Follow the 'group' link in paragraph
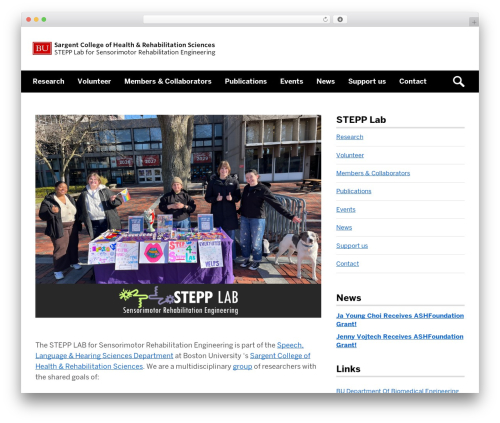Image resolution: width=500 pixels, height=423 pixels. point(242,366)
